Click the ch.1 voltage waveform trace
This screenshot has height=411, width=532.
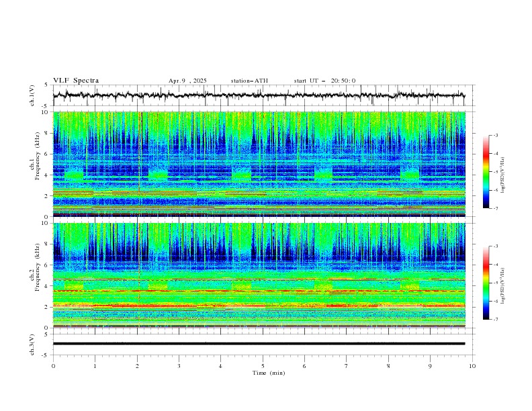coord(259,95)
